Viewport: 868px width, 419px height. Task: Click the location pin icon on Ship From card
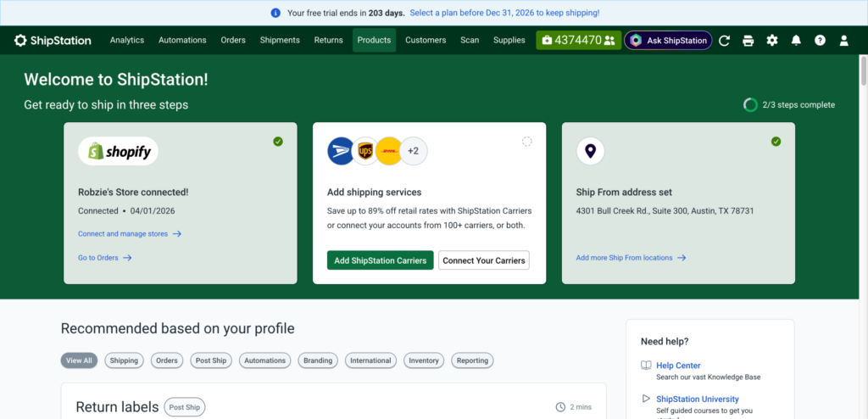pyautogui.click(x=590, y=151)
